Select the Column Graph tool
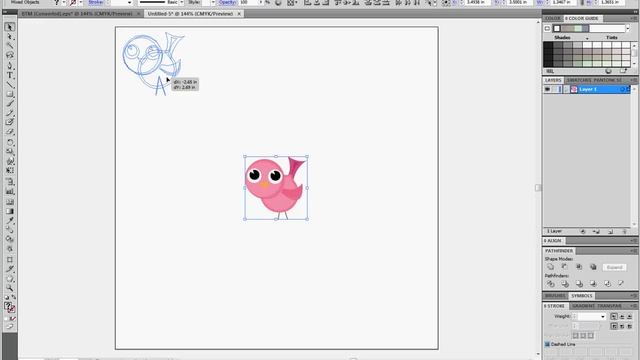This screenshot has width=640, height=360. [10, 191]
